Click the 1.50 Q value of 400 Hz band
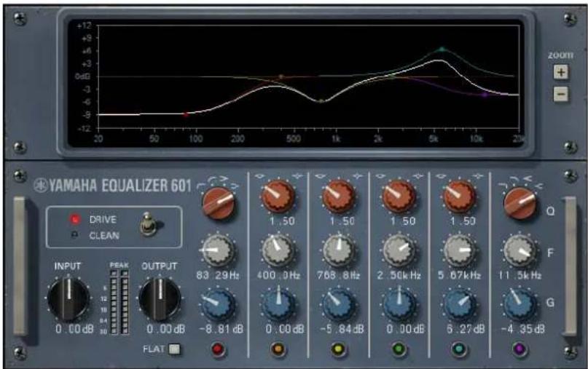 pos(283,221)
